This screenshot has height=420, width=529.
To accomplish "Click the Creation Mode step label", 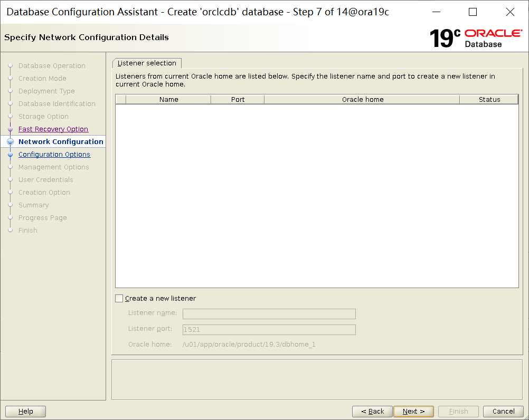I will tap(43, 78).
